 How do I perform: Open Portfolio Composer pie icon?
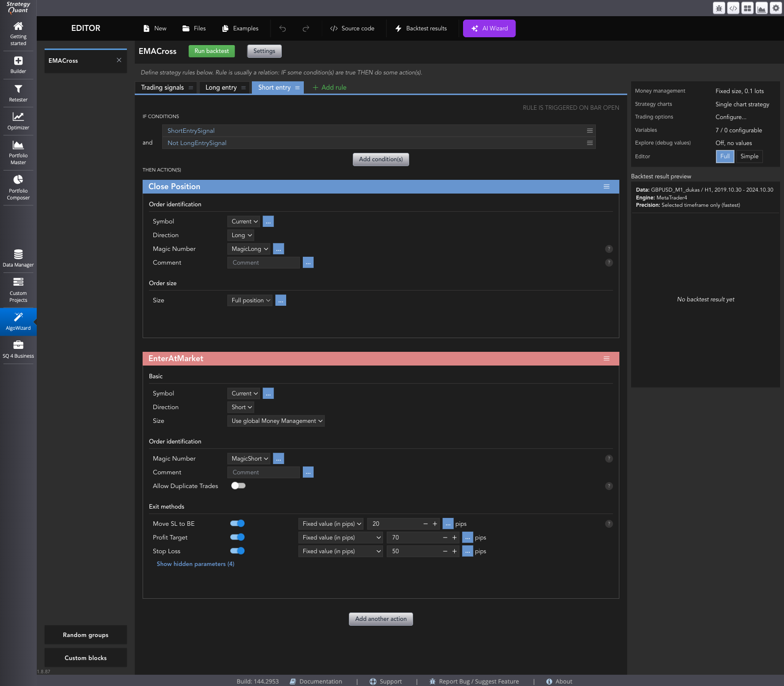(18, 179)
